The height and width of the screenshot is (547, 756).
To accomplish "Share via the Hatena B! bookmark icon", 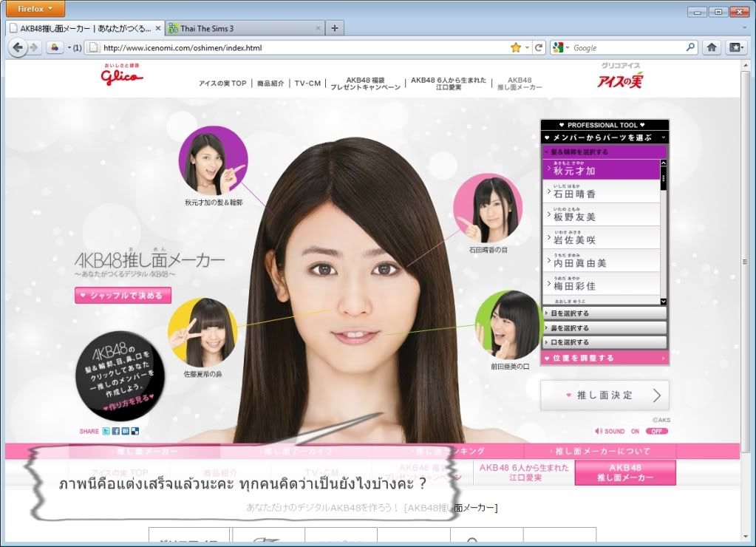I will 126,431.
